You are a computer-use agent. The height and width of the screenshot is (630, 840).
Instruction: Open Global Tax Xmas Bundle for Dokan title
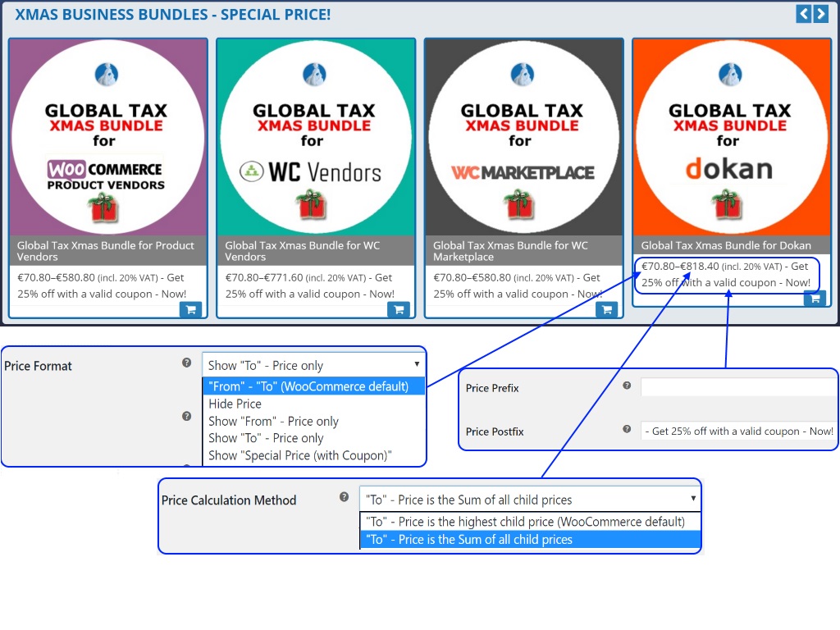click(726, 245)
